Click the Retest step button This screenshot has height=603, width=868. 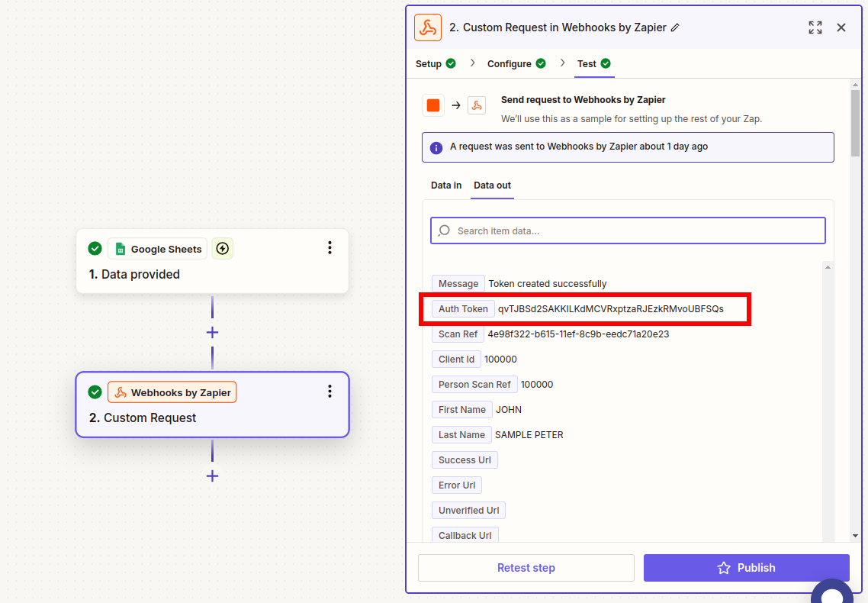(526, 567)
